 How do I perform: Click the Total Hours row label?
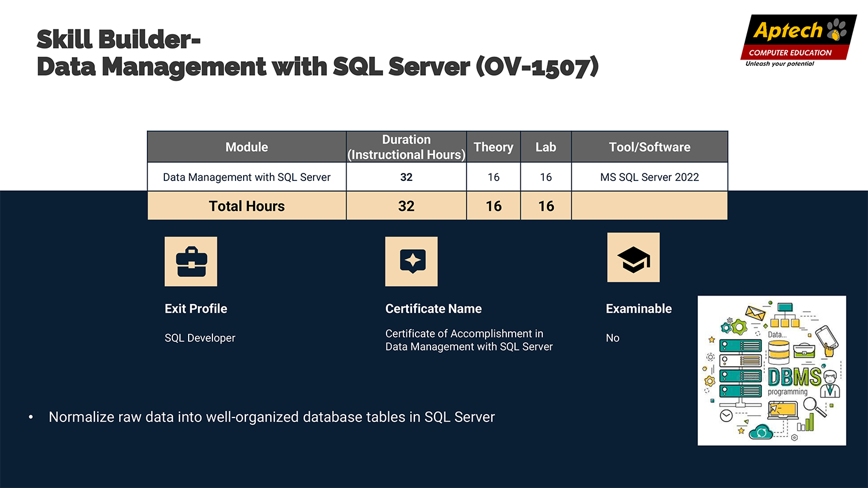(247, 206)
